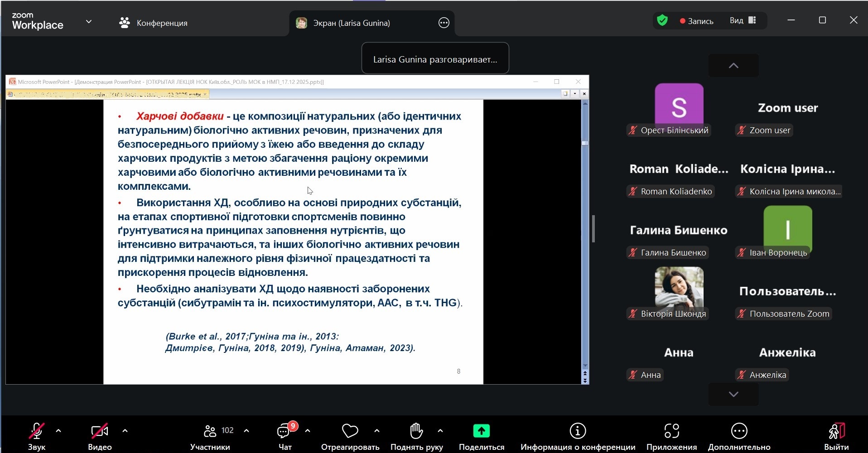Select the Conference tab

153,23
